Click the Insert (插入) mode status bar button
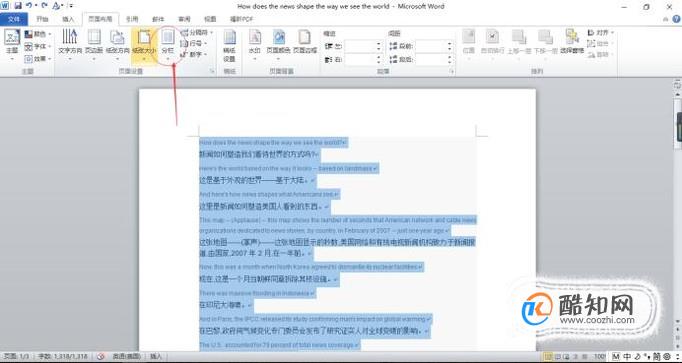The height and width of the screenshot is (363, 682). coord(156,356)
